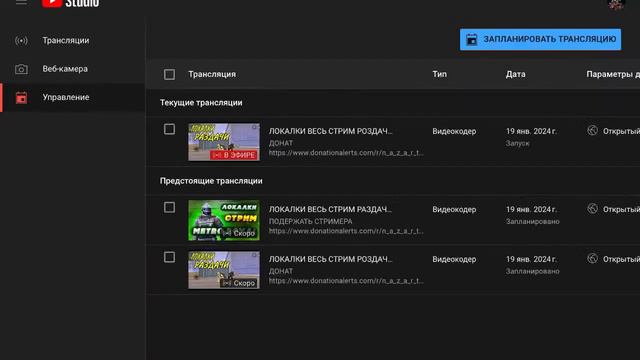Click the globe icon in the ПОДЕРЖАТЬ СТРИМЕРА row
The width and height of the screenshot is (640, 360).
pyautogui.click(x=592, y=209)
